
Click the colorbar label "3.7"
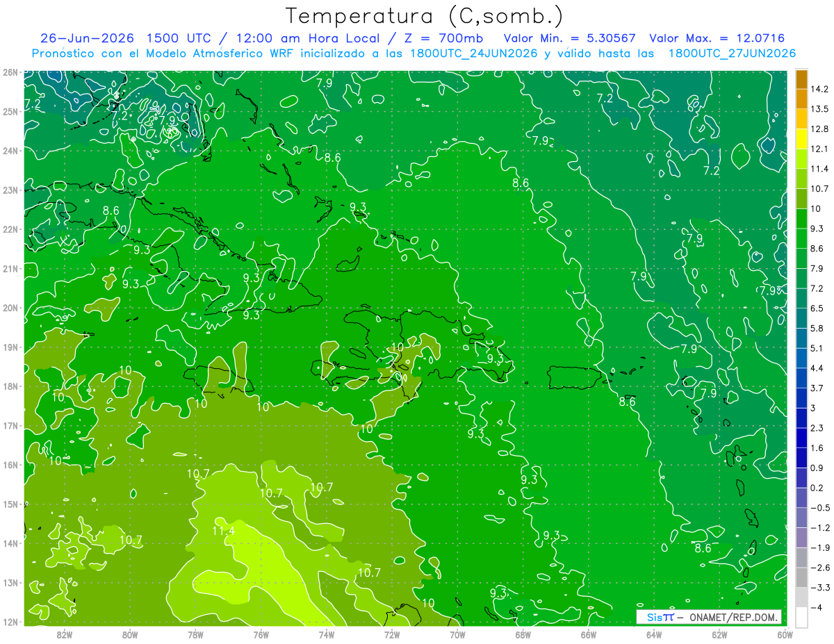(x=817, y=388)
